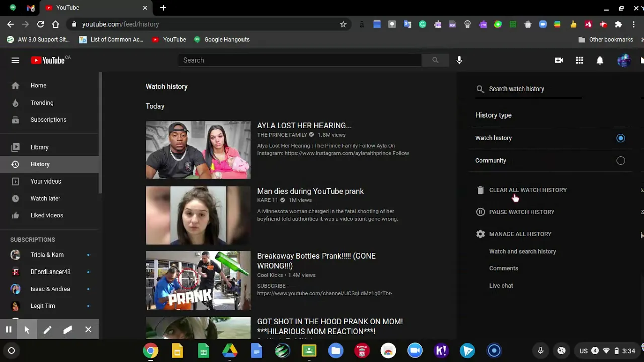Select the Community radio button
The width and height of the screenshot is (644, 362).
click(x=621, y=161)
